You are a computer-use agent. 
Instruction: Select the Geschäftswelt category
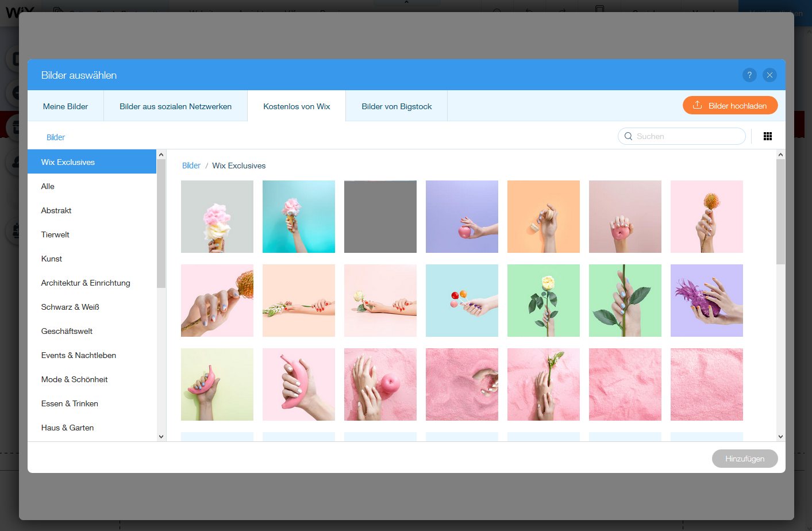point(92,331)
